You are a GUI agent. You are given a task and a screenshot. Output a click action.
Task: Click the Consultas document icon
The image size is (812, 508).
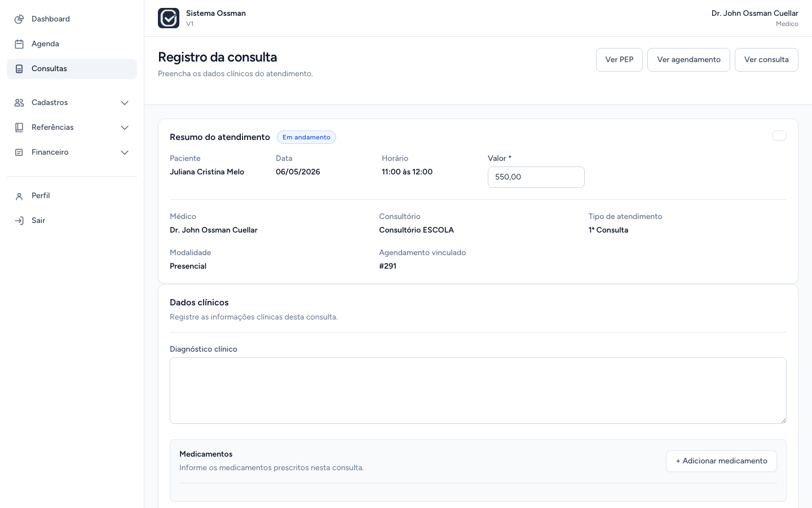pos(19,69)
